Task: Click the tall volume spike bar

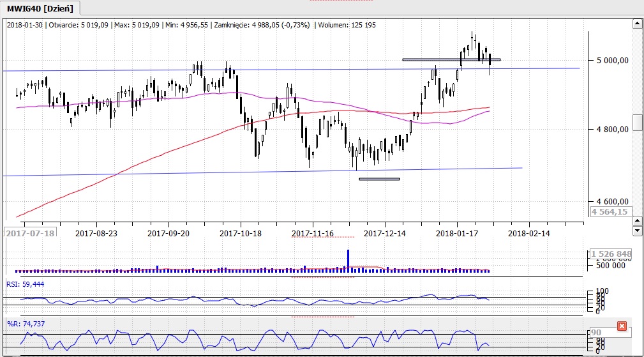Action: click(x=348, y=261)
